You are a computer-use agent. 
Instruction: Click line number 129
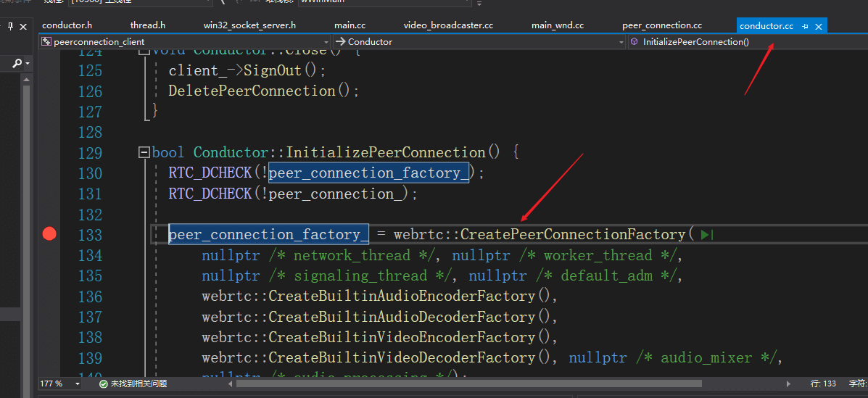(x=90, y=152)
